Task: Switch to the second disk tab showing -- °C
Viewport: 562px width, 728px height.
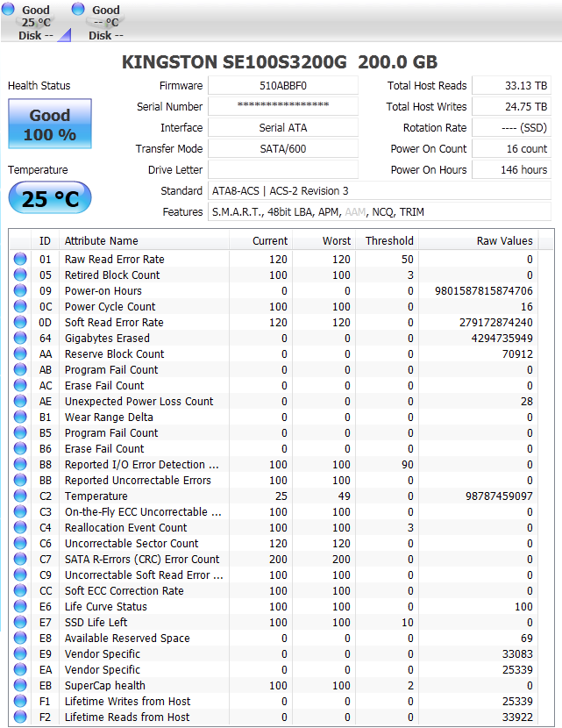Action: point(105,22)
